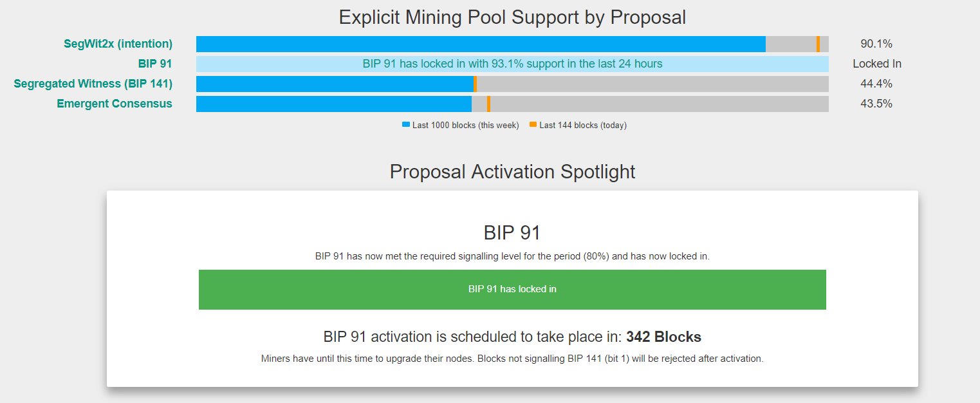Click the green "BIP 91 has locked in" banner
Viewport: 980px width, 403px height.
(512, 290)
